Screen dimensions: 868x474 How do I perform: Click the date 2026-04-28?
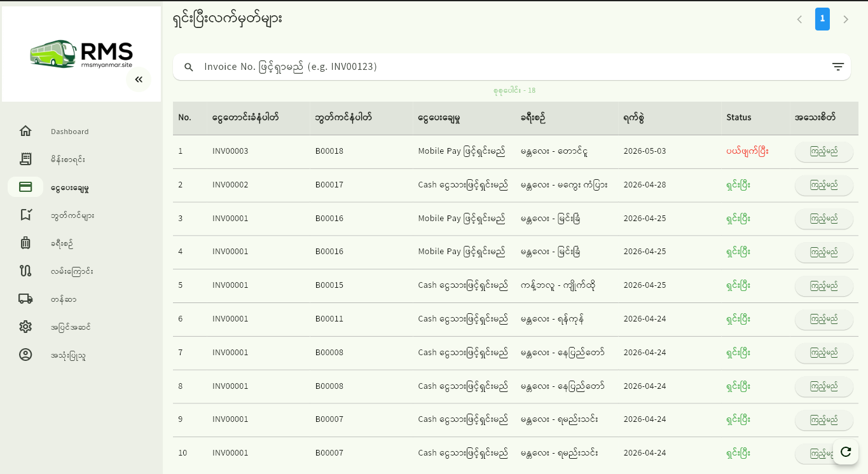[x=645, y=185]
